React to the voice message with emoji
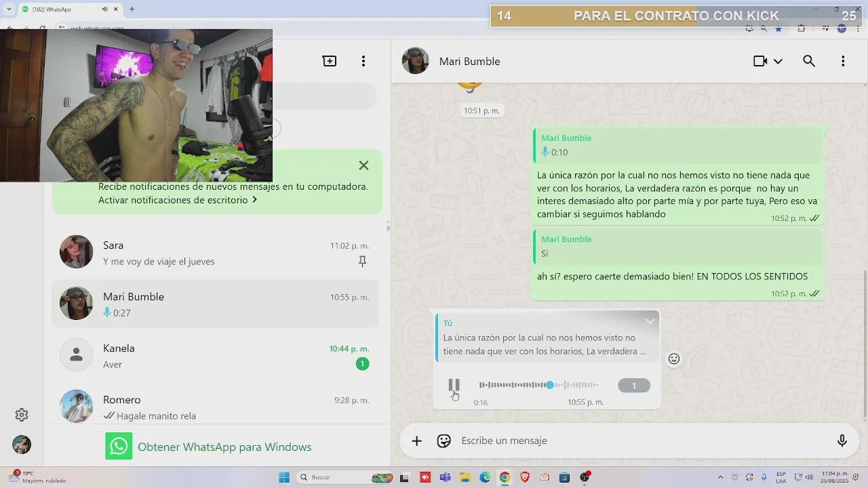The image size is (868, 488). tap(674, 359)
